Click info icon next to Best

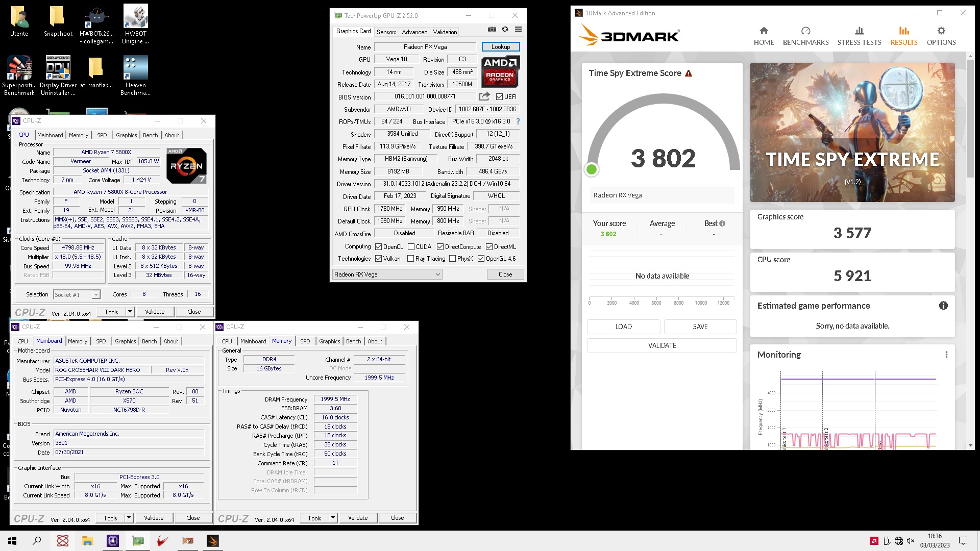pos(722,223)
